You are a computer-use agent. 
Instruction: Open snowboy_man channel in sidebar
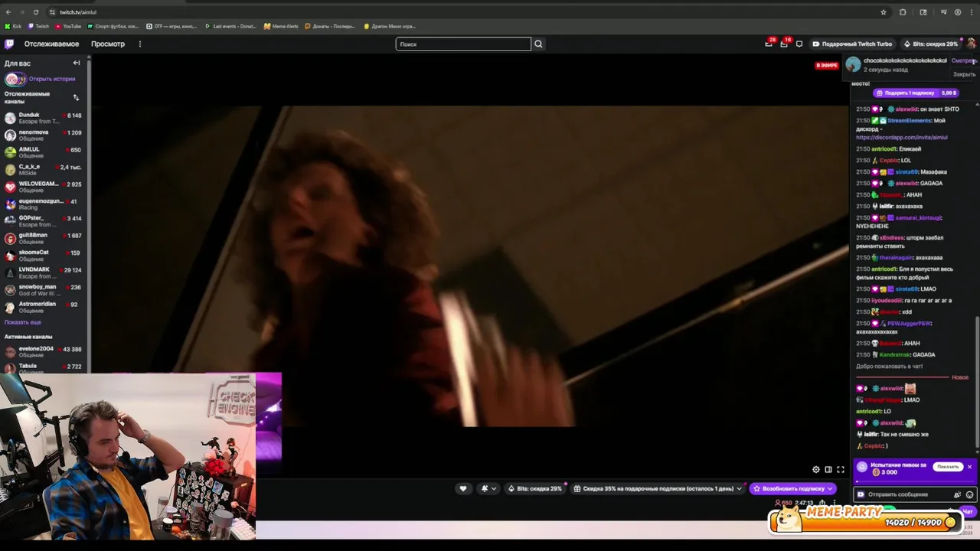pos(44,290)
